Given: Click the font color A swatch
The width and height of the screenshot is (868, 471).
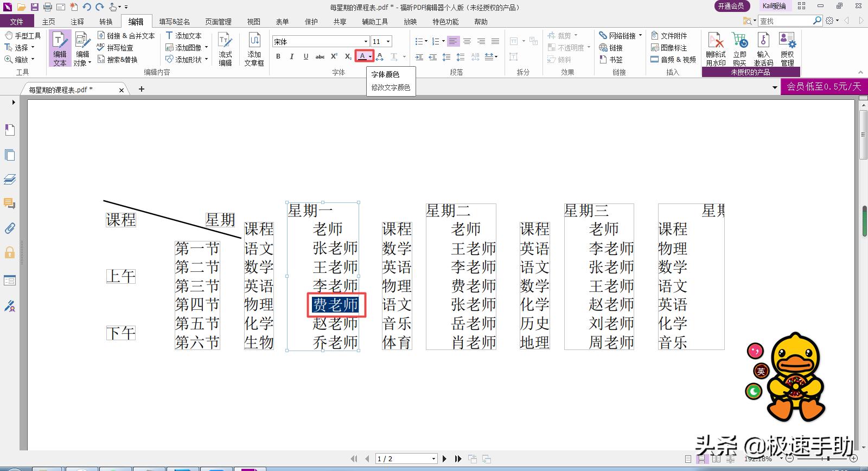Looking at the screenshot, I should pos(362,56).
